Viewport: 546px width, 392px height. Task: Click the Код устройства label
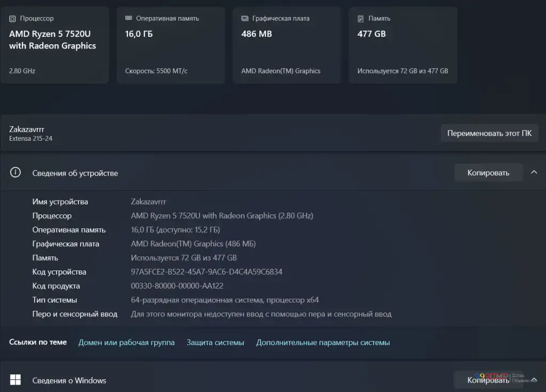pos(59,272)
